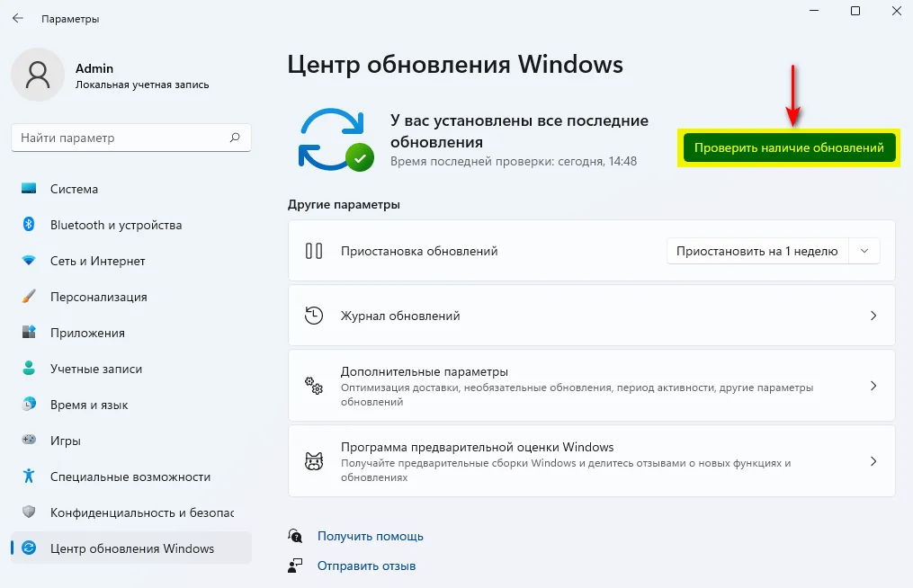The image size is (913, 588).
Task: Click Проверить наличие обновлений button
Action: pyautogui.click(x=789, y=147)
